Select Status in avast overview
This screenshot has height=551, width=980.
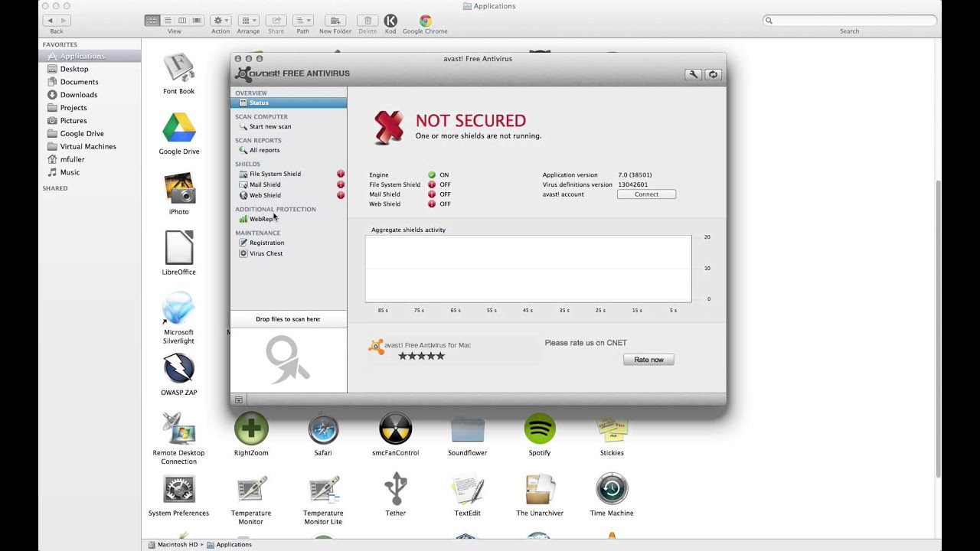(x=289, y=103)
